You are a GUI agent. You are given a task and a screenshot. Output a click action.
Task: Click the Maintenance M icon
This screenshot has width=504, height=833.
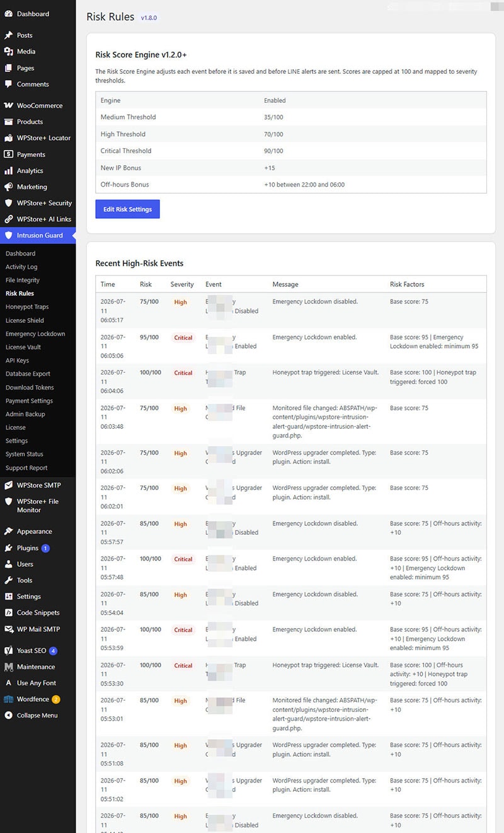point(8,667)
